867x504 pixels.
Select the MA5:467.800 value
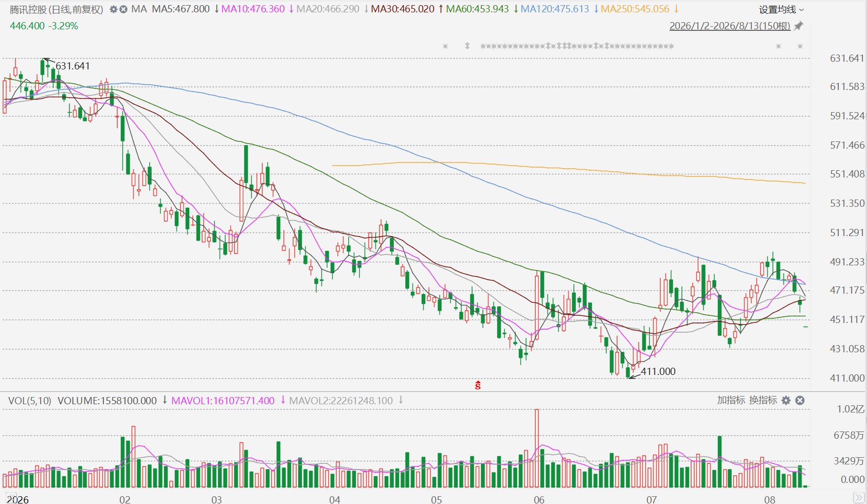point(181,9)
